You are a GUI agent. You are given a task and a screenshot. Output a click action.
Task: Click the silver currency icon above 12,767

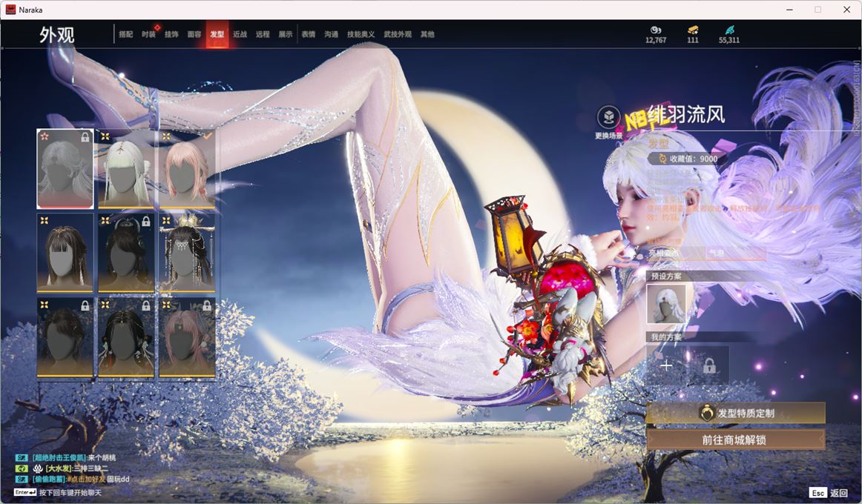(655, 30)
